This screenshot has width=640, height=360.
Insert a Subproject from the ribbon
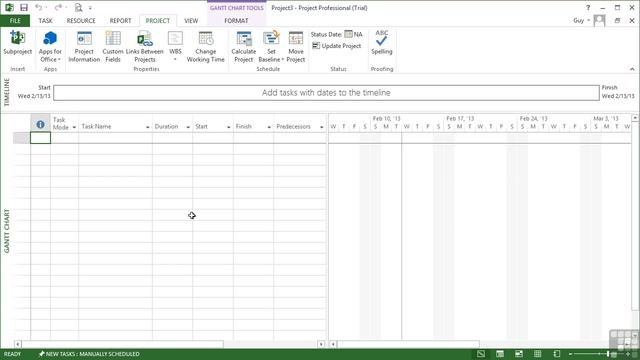[17, 43]
